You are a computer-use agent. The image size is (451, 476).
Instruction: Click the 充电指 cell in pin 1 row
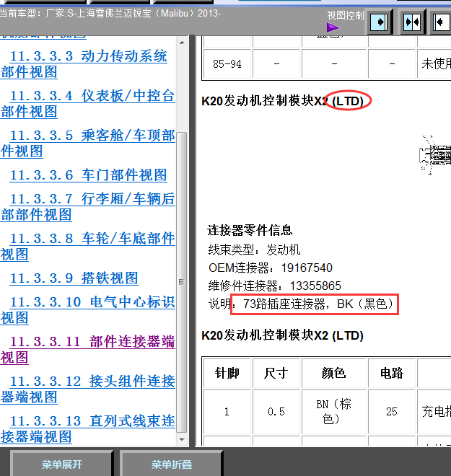[436, 412]
